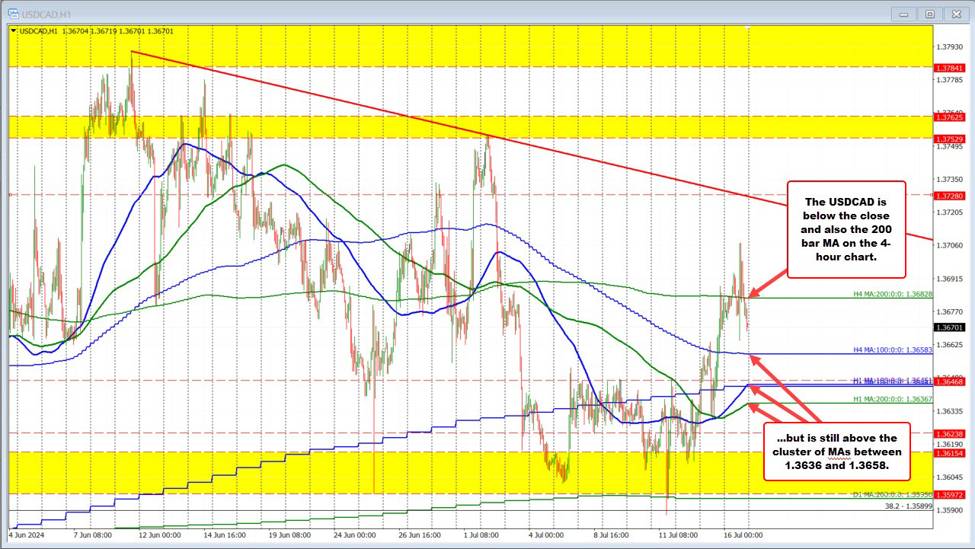Click the red price level label 1.35972
Screen dimensions: 975x549
(949, 495)
